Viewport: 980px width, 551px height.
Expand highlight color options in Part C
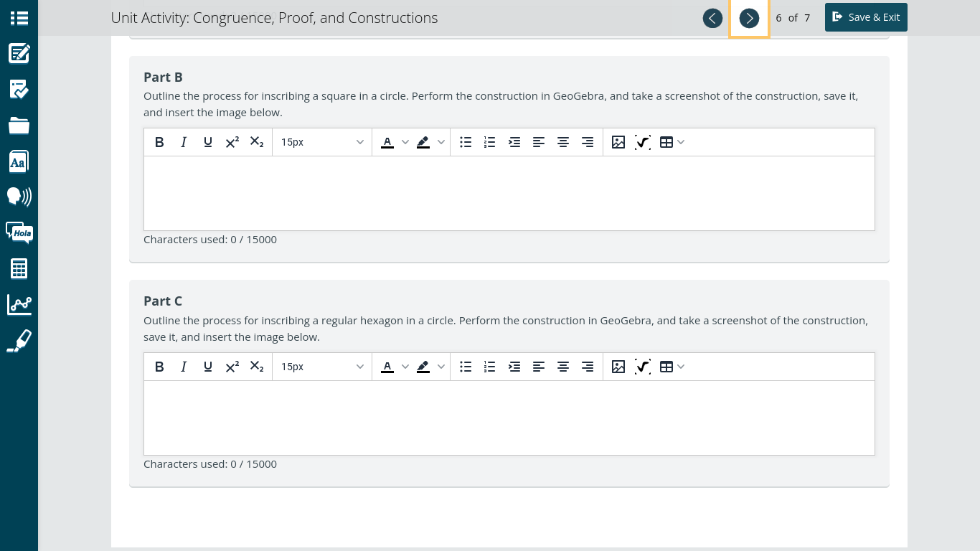coord(441,367)
